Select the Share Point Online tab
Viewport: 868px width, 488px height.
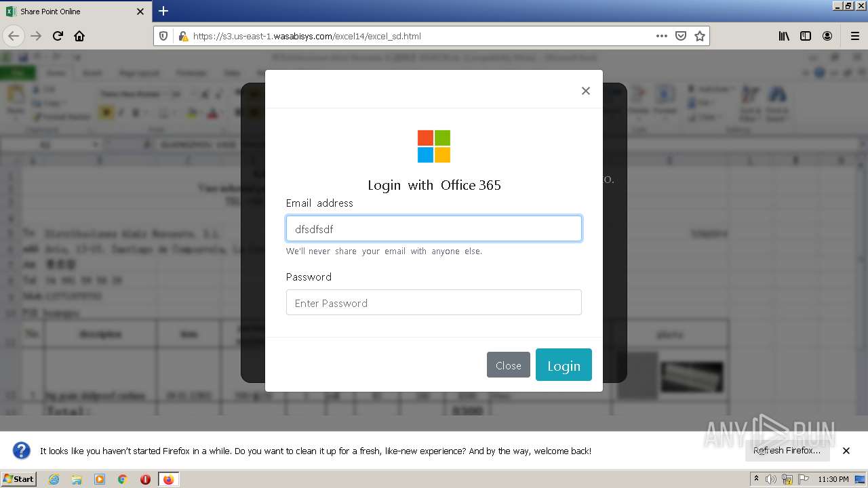(x=76, y=12)
